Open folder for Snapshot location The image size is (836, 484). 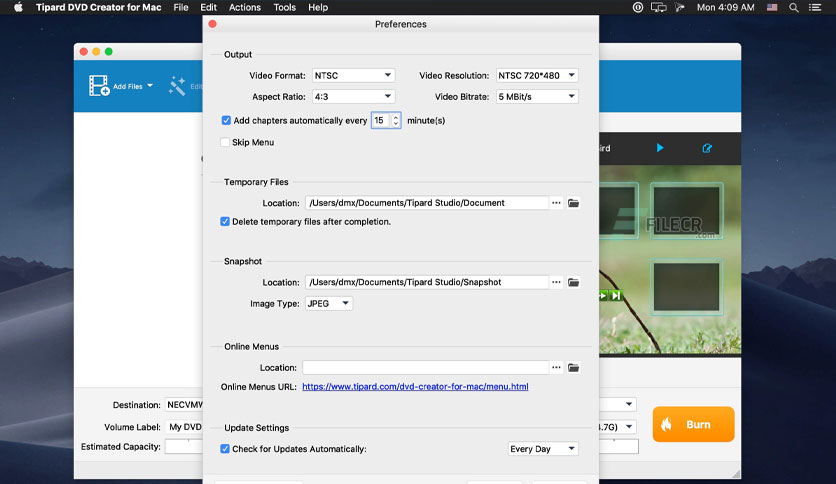pyautogui.click(x=573, y=283)
